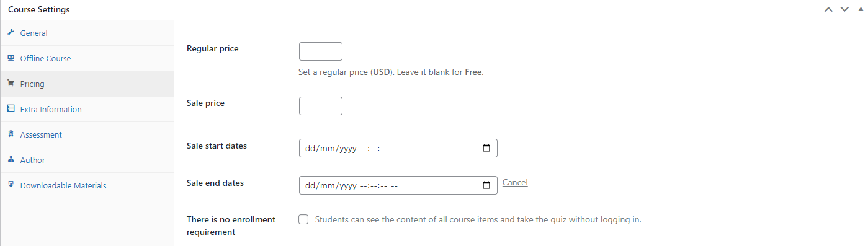This screenshot has height=246, width=868.
Task: Open calendar picker for Sale start dates
Action: [486, 149]
